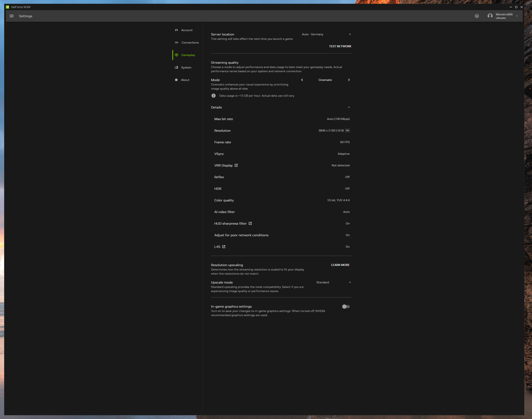Click the help question mark icon

pyautogui.click(x=477, y=16)
